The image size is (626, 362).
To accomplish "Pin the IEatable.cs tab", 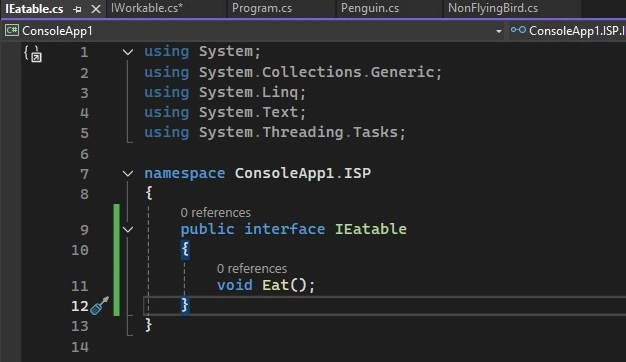I will click(77, 9).
